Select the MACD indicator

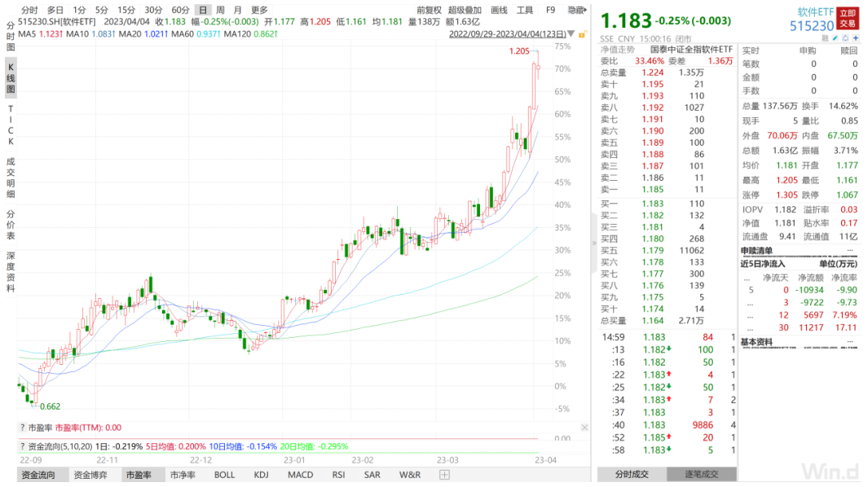[300, 475]
